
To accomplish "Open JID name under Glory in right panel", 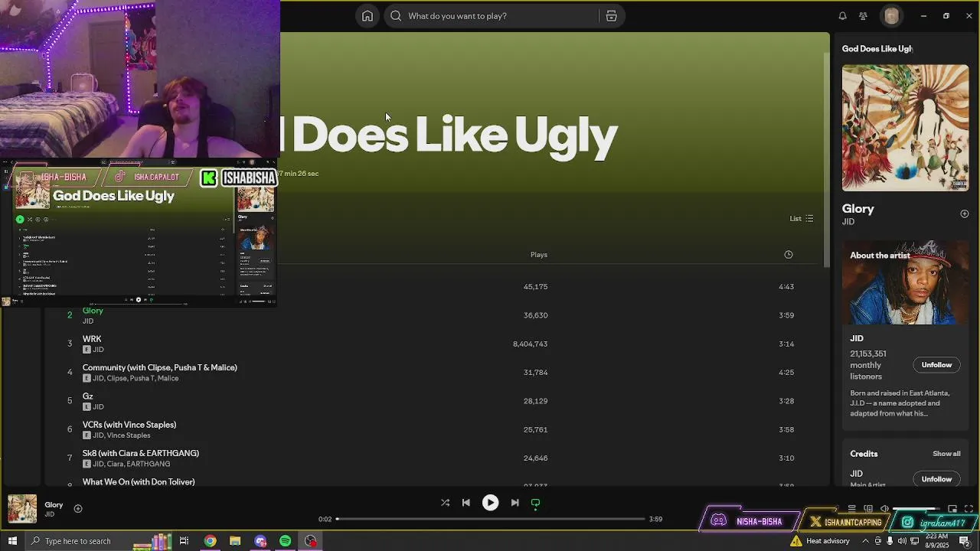I will tap(848, 222).
